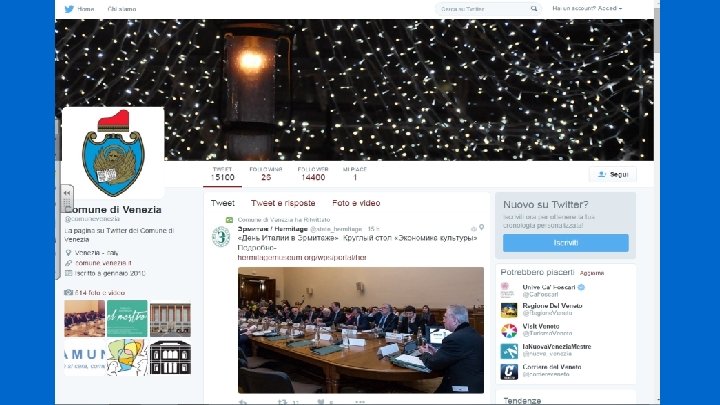This screenshot has width=720, height=405.
Task: Go to Home in top bar
Action: (x=86, y=9)
